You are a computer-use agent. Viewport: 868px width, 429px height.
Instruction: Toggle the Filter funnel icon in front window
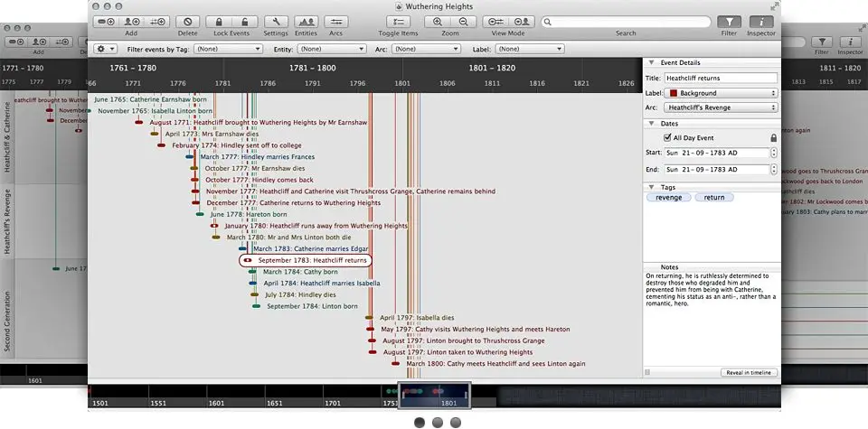(729, 22)
